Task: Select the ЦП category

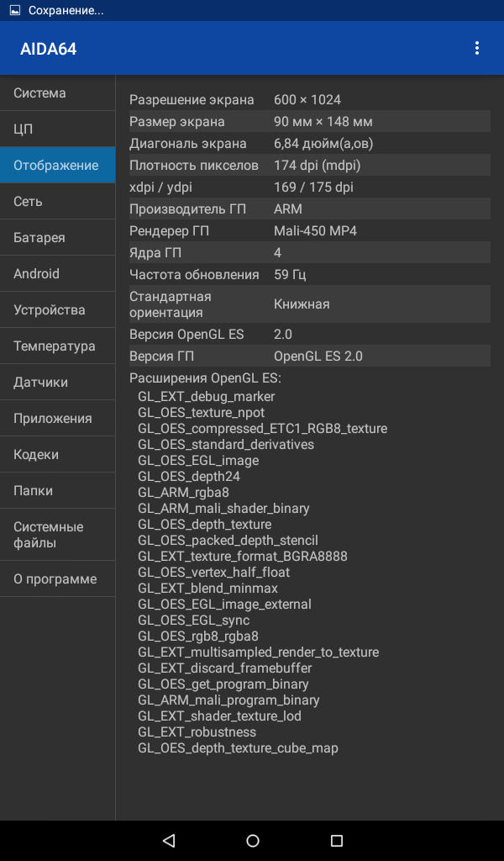Action: click(x=58, y=129)
